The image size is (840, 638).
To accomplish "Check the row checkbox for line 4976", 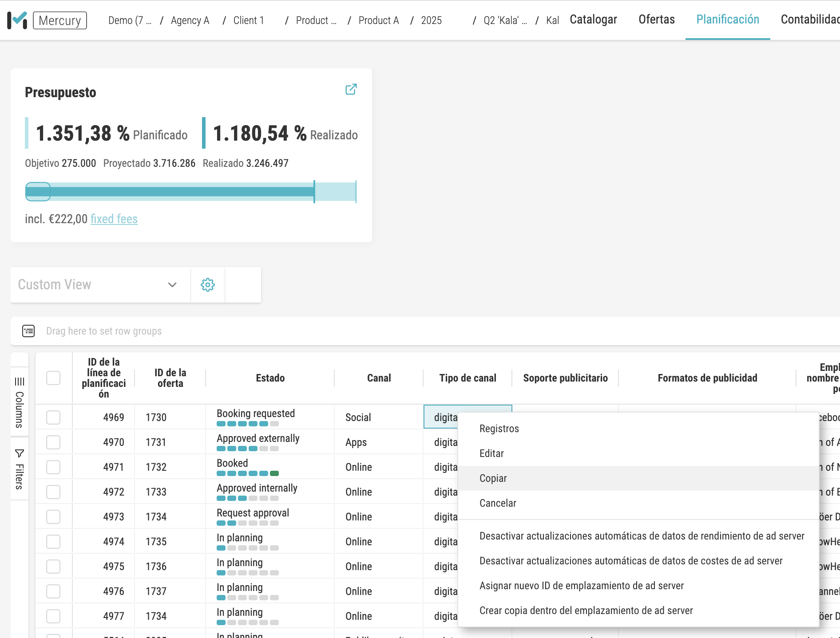I will coord(53,591).
